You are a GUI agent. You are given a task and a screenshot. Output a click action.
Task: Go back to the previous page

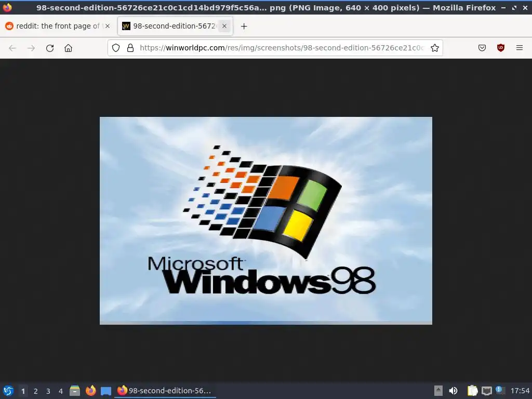pos(12,48)
